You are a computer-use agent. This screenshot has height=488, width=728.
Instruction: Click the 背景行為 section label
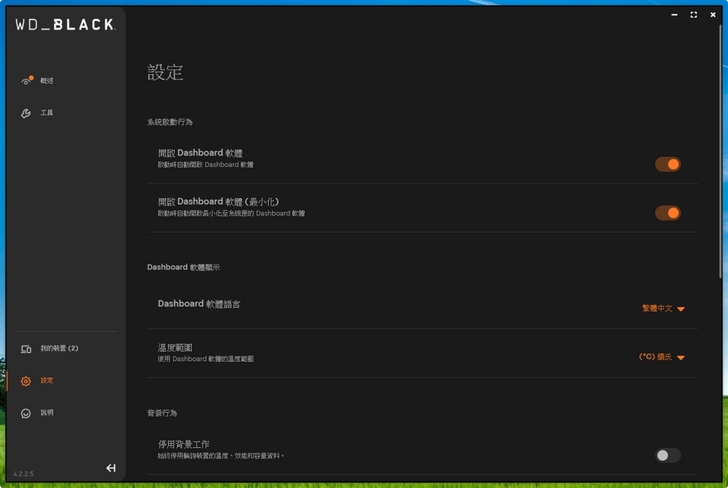click(162, 413)
